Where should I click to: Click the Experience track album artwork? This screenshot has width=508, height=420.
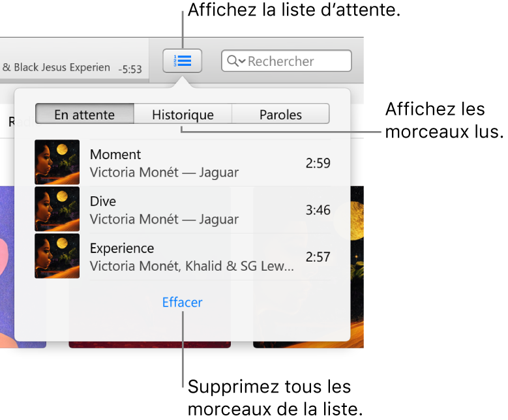57,256
